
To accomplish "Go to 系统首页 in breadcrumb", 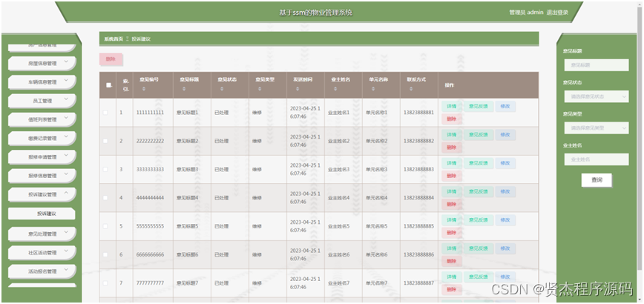I will pyautogui.click(x=114, y=39).
